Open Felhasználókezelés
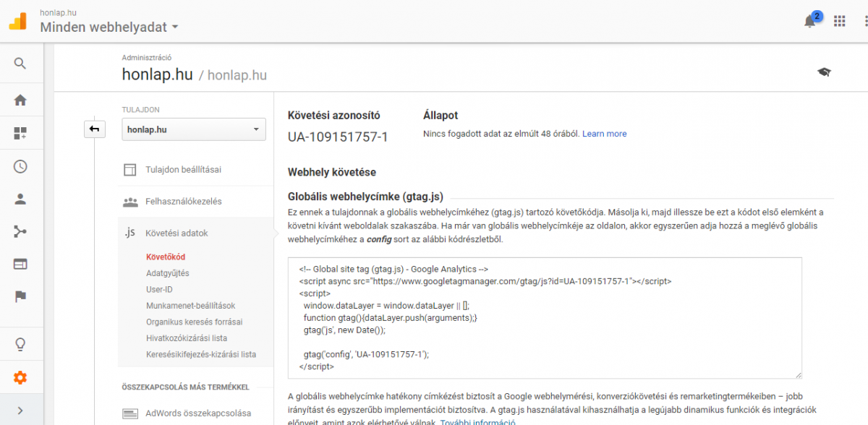The height and width of the screenshot is (425, 868). 184,201
